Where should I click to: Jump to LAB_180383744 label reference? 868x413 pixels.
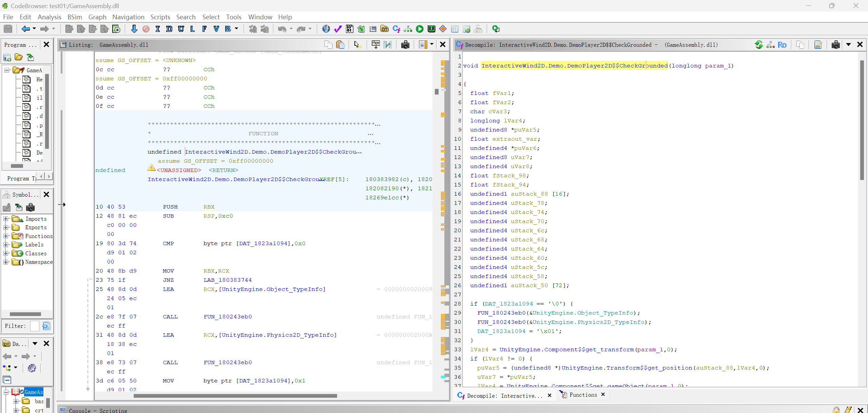(x=227, y=280)
